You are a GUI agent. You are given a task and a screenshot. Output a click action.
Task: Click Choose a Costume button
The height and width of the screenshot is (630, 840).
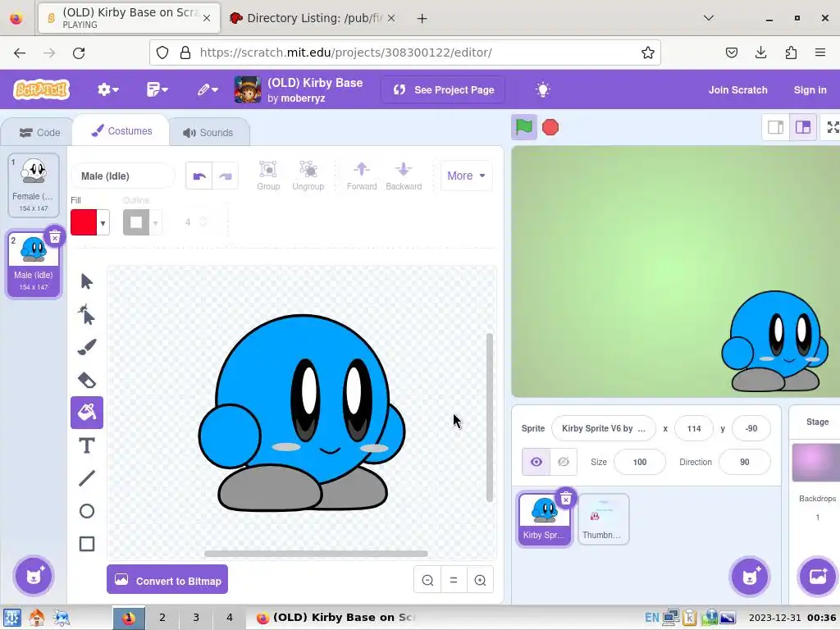click(34, 577)
